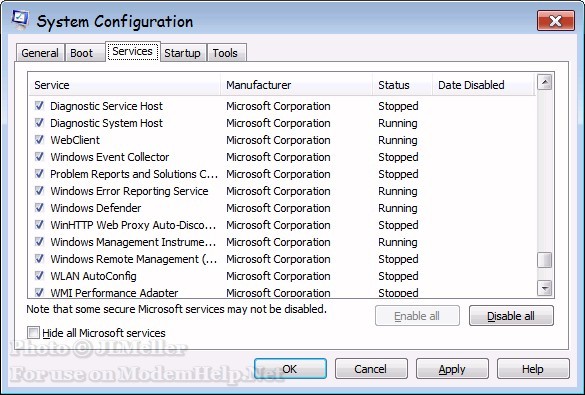Check Hide all Microsoft services

(x=33, y=332)
